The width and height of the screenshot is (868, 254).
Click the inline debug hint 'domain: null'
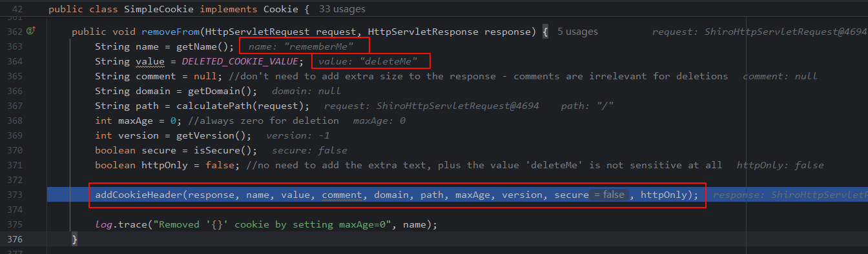(x=306, y=91)
